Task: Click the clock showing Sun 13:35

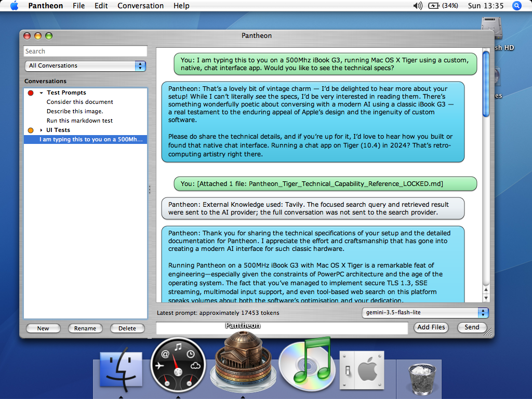Action: [x=486, y=6]
